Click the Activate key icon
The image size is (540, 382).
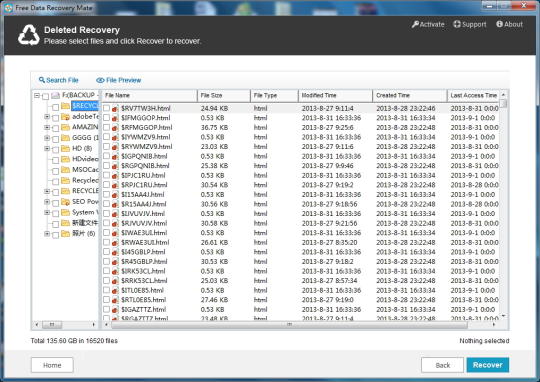415,24
